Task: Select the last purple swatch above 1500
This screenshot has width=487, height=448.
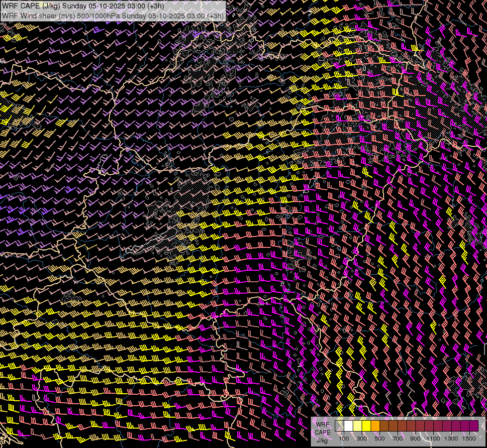Action: (x=474, y=426)
